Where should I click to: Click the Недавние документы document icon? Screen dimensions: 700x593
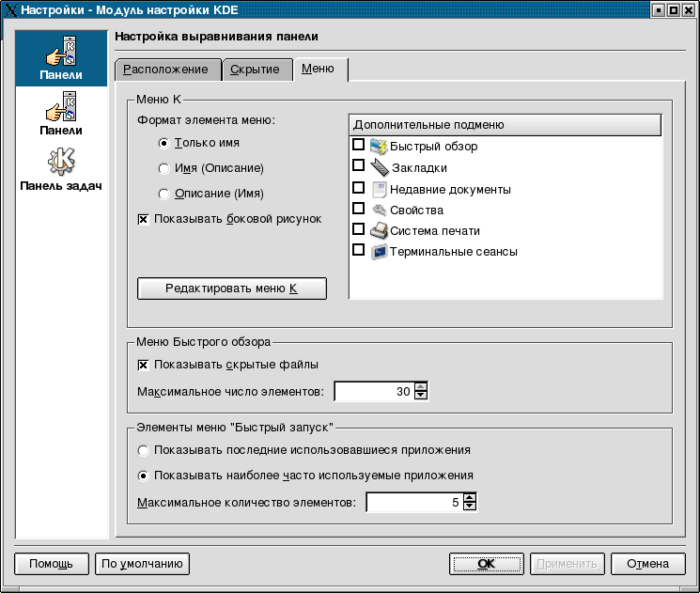click(x=379, y=189)
